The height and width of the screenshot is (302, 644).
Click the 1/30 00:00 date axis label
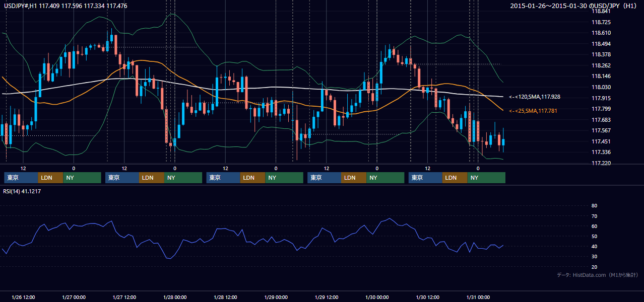coord(377,297)
